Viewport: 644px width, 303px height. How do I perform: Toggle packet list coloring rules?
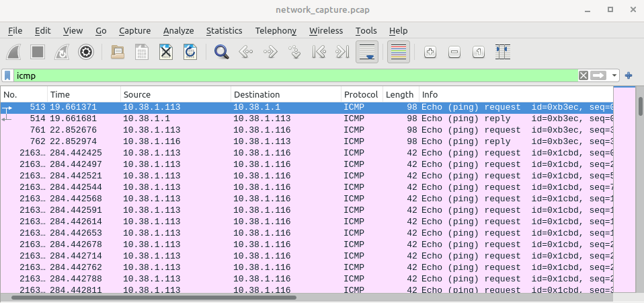tap(399, 53)
